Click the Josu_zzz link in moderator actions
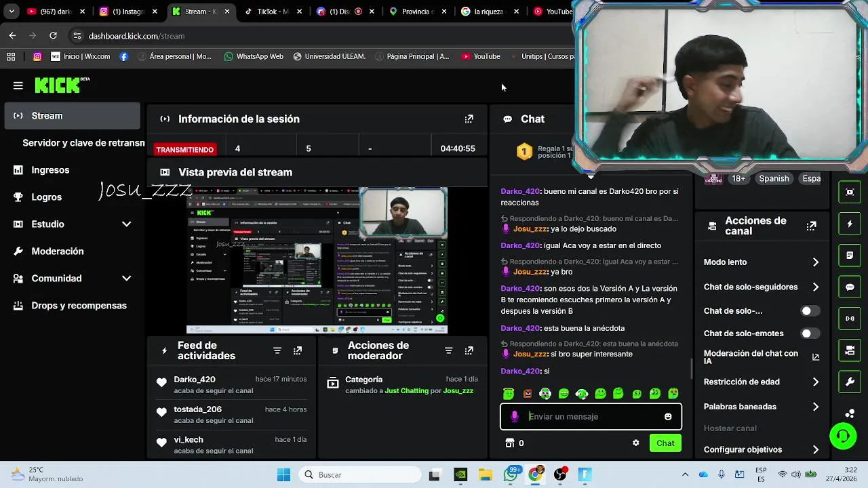 pos(458,391)
